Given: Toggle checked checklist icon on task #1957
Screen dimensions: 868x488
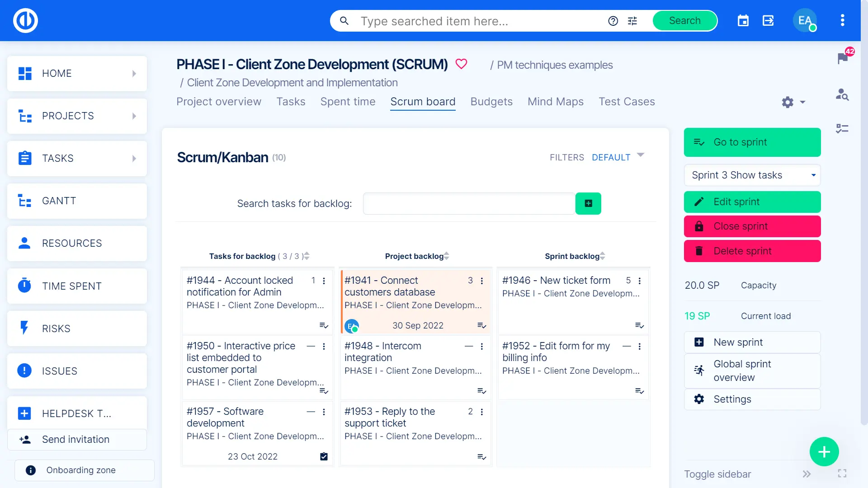Looking at the screenshot, I should [x=324, y=456].
